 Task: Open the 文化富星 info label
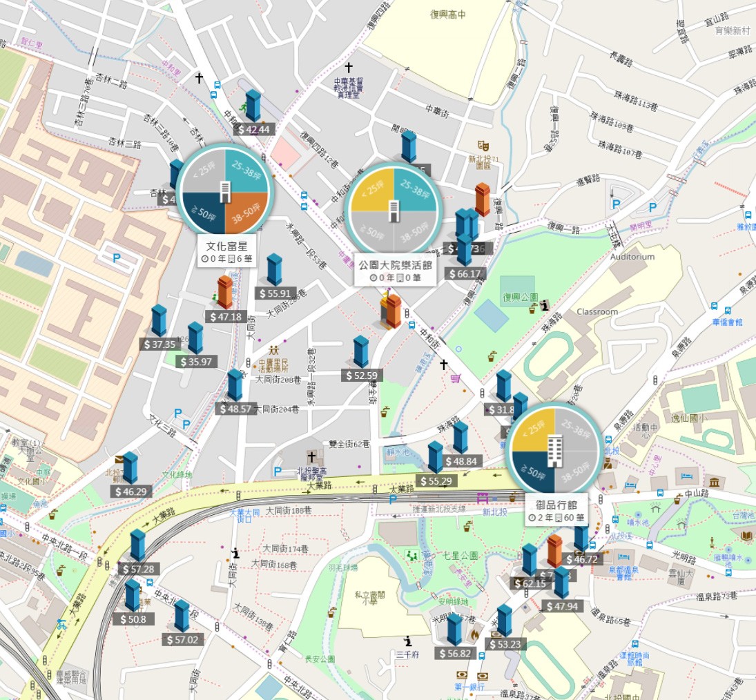click(x=227, y=252)
